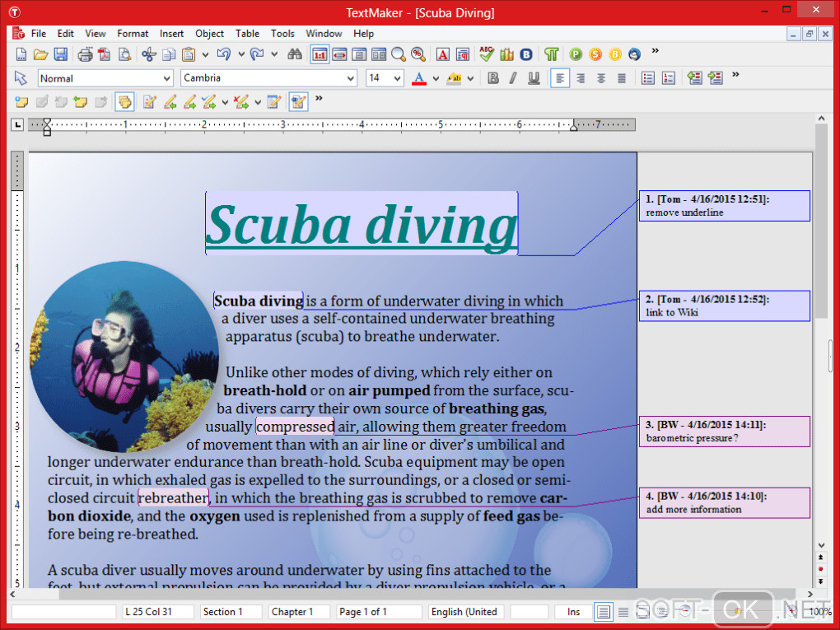Screen dimensions: 840x630
Task: Run spell check with ABC checkmark icon
Action: [x=487, y=54]
